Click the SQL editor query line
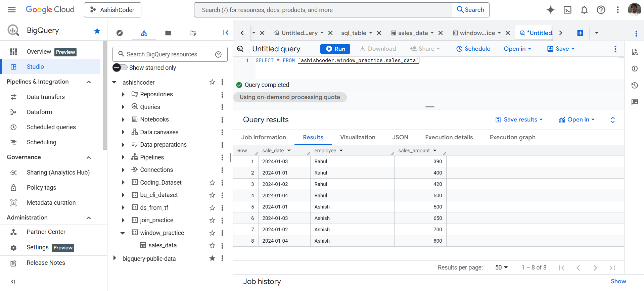 [x=337, y=60]
